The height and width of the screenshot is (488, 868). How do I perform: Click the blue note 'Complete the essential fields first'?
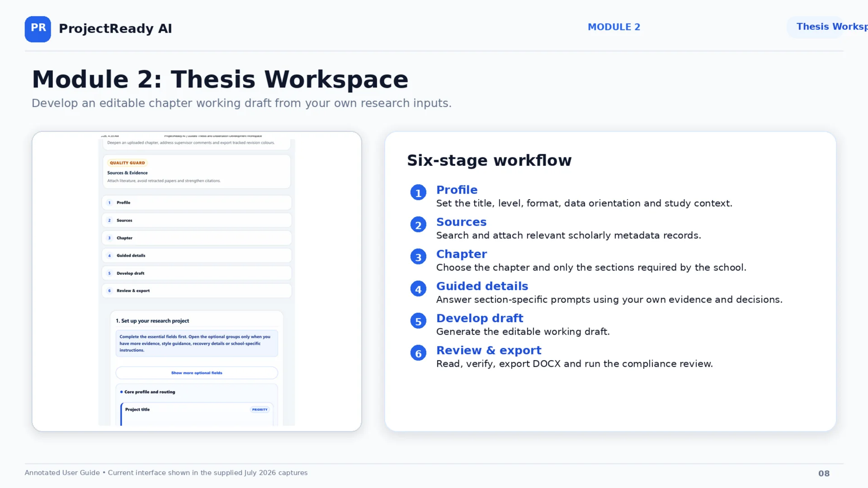tap(197, 343)
